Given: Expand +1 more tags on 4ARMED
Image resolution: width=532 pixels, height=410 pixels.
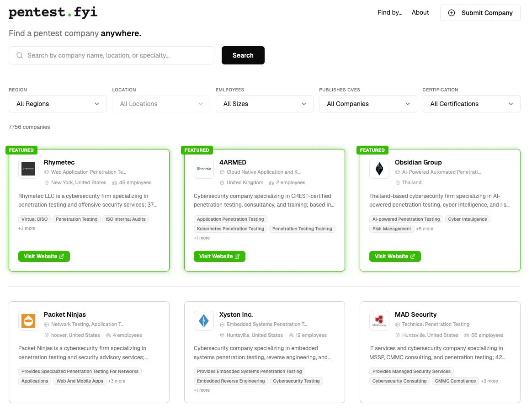Looking at the screenshot, I should pyautogui.click(x=202, y=238).
